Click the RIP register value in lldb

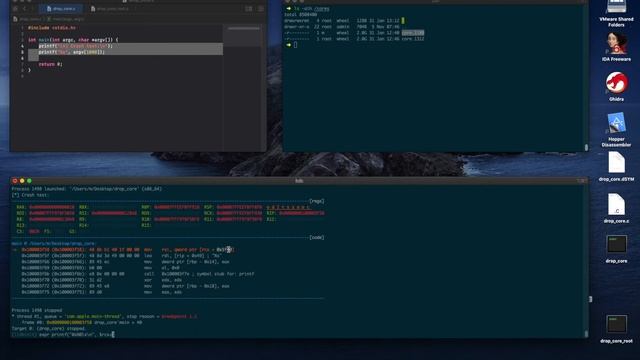coord(302,213)
